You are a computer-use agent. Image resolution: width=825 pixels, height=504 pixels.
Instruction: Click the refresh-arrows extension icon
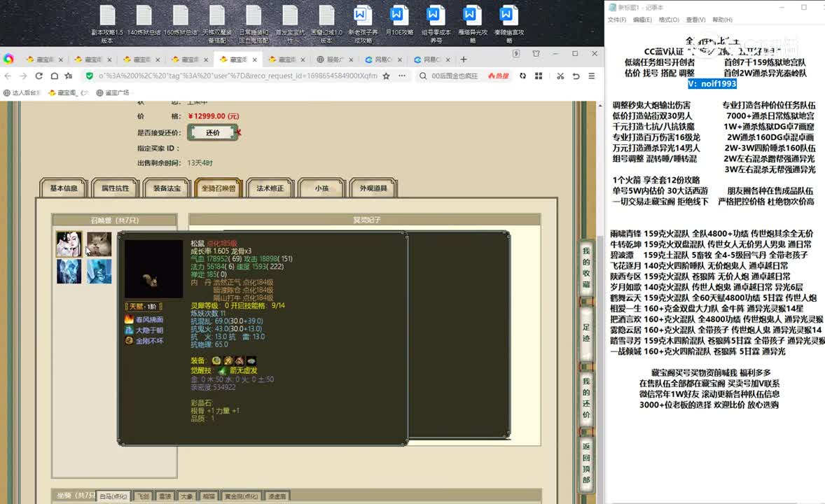click(x=522, y=76)
